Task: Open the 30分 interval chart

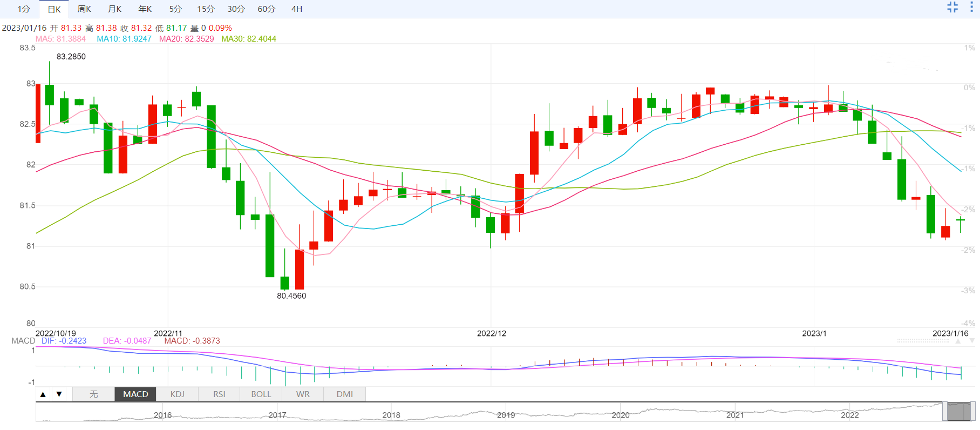Action: tap(236, 9)
